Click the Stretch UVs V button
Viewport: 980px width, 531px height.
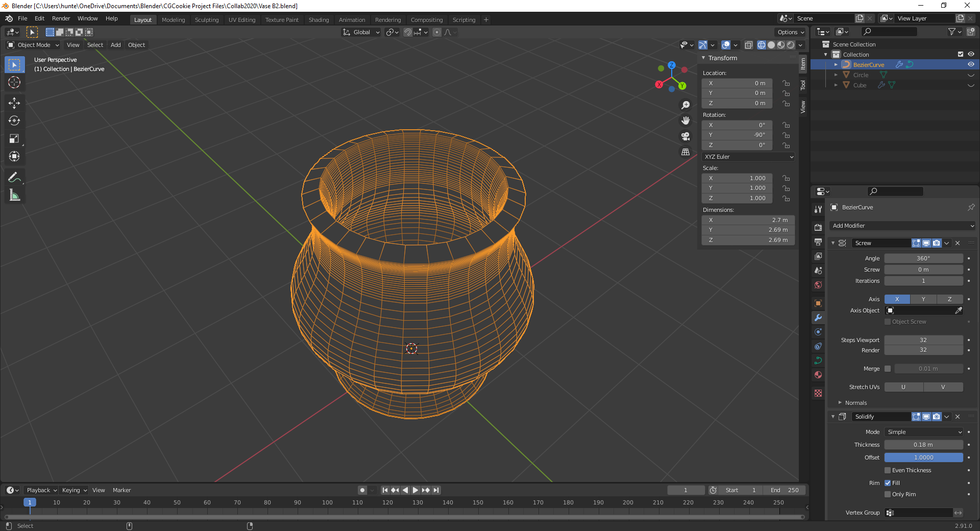pyautogui.click(x=943, y=387)
